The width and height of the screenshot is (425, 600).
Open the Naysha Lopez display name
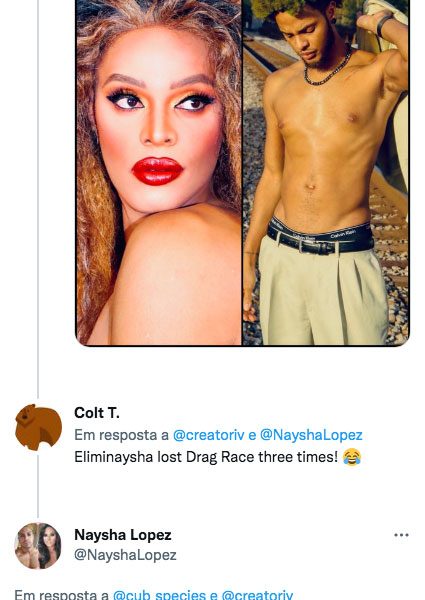(122, 535)
